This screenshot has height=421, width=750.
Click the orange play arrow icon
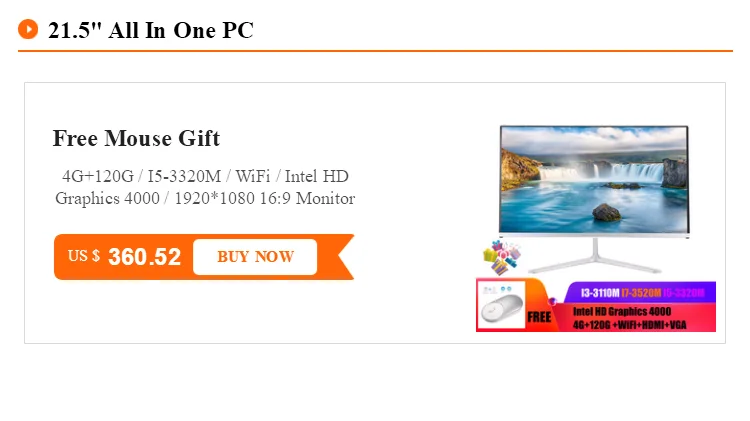pos(28,29)
